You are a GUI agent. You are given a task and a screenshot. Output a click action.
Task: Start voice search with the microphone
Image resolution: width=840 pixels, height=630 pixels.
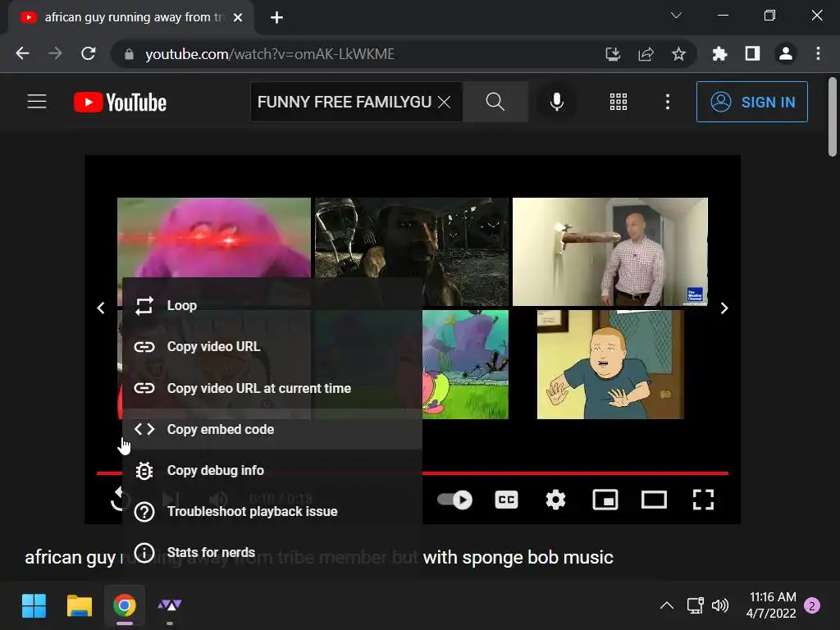tap(557, 102)
